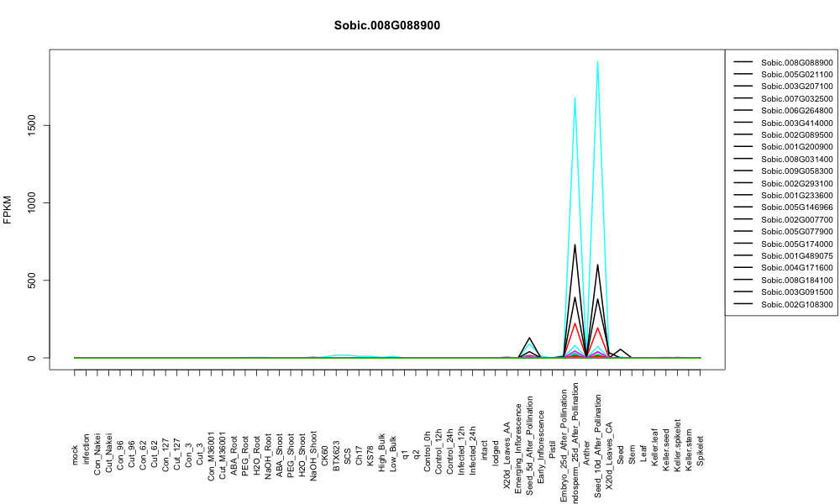
Task: Select the Spikelet x-axis label
Action: coord(701,450)
